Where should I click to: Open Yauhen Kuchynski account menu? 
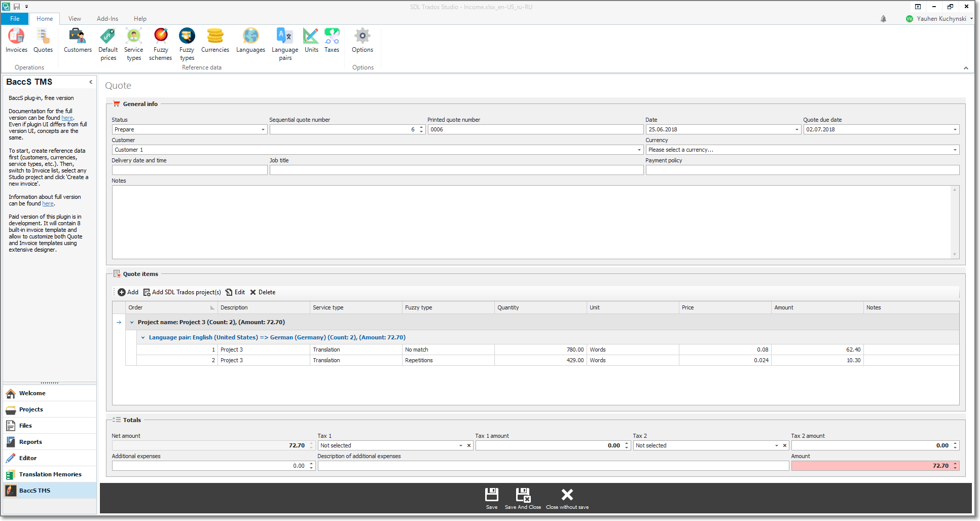pyautogui.click(x=940, y=19)
